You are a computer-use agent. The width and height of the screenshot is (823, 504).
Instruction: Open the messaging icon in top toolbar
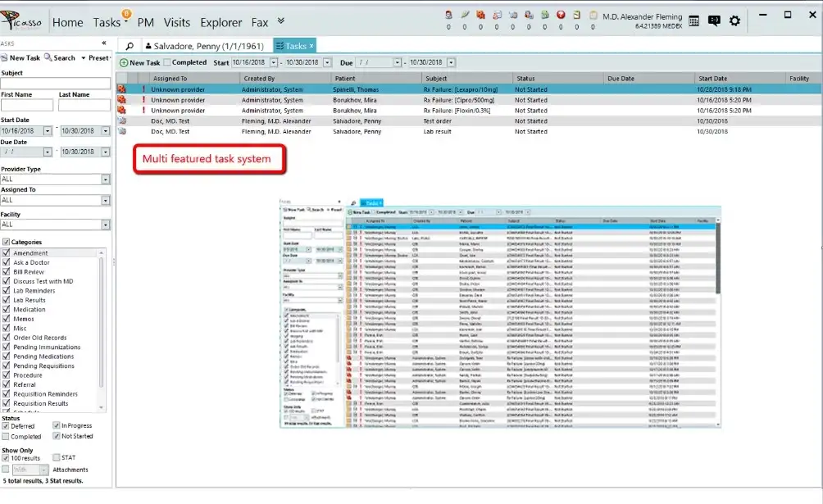tap(714, 20)
